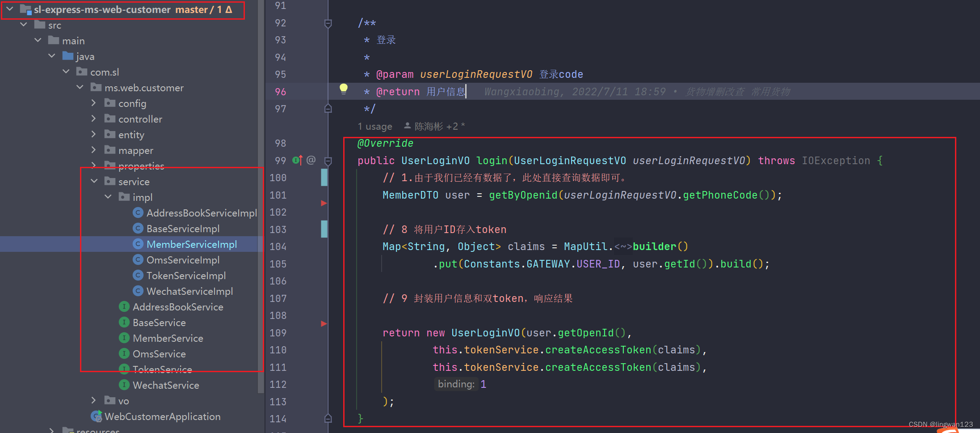Open AddressBookServiceImpl class file
Image resolution: width=980 pixels, height=433 pixels.
202,213
